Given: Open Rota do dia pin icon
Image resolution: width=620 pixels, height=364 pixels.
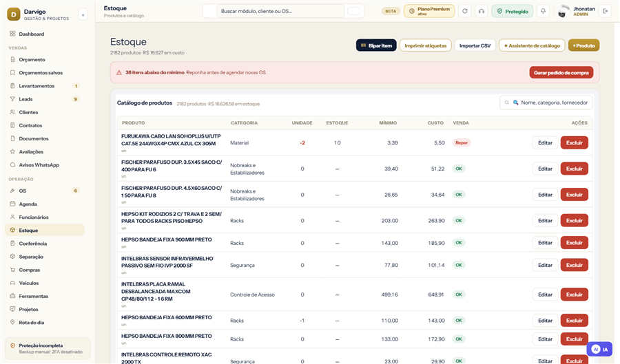Looking at the screenshot, I should [x=12, y=323].
